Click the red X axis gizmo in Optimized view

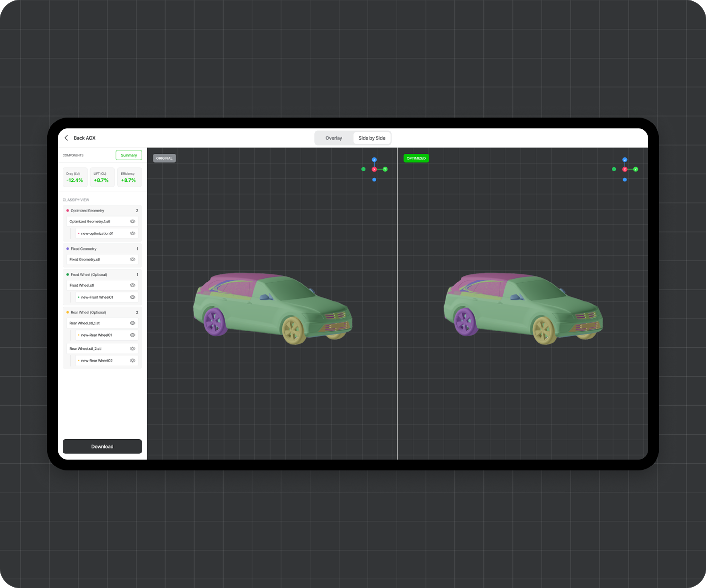click(625, 169)
